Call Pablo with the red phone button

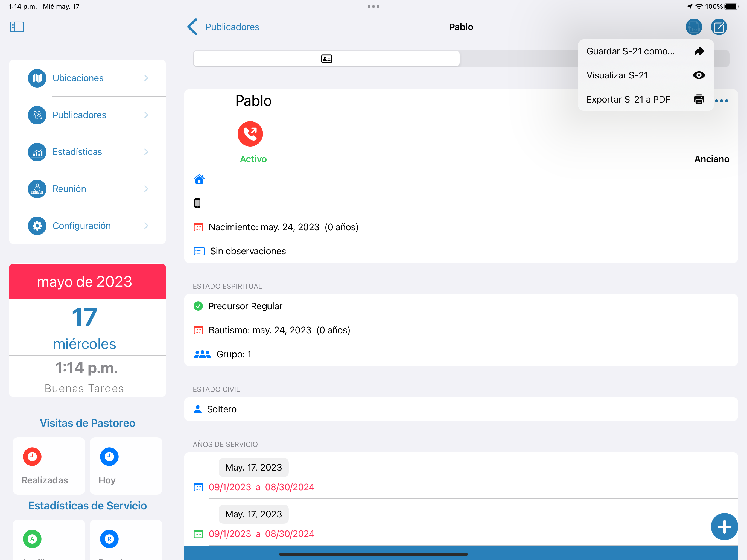coord(250,134)
